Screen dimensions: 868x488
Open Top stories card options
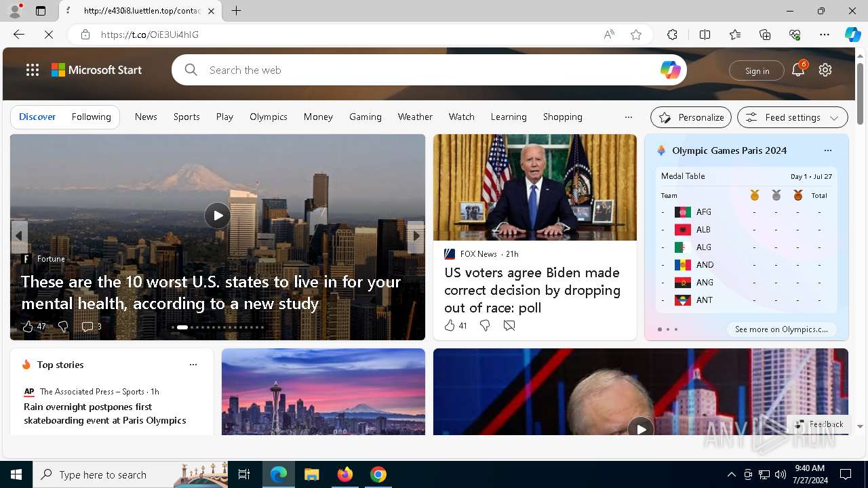[193, 365]
